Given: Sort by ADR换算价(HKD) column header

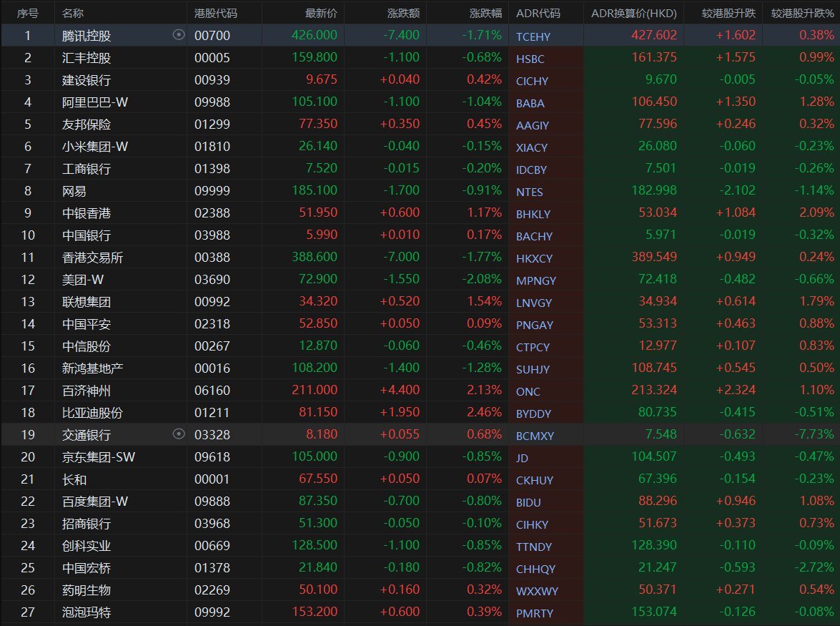Looking at the screenshot, I should pos(633,14).
